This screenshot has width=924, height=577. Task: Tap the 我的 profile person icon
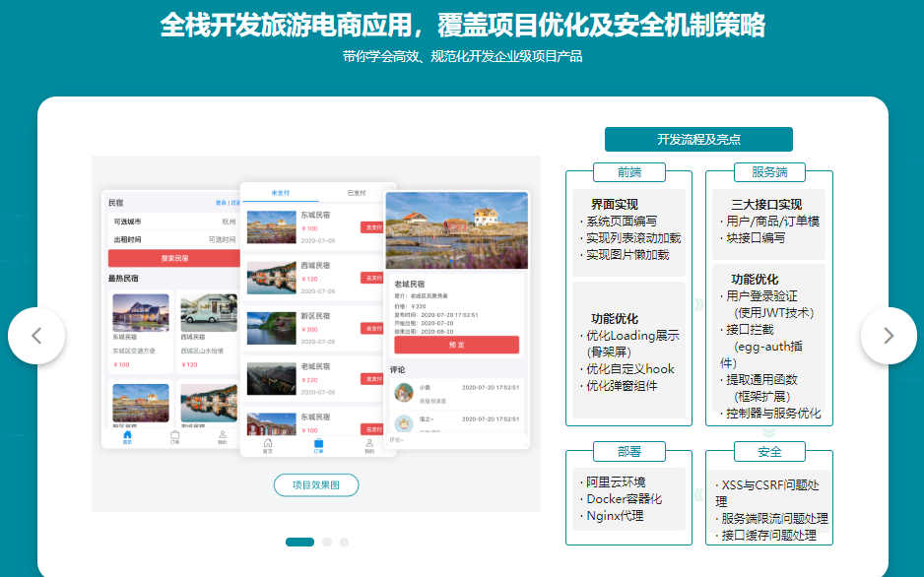click(x=223, y=436)
